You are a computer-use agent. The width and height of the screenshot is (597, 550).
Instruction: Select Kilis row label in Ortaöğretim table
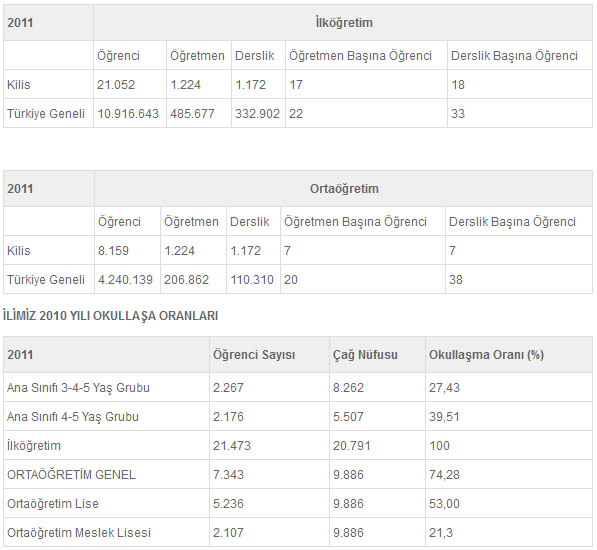(19, 251)
